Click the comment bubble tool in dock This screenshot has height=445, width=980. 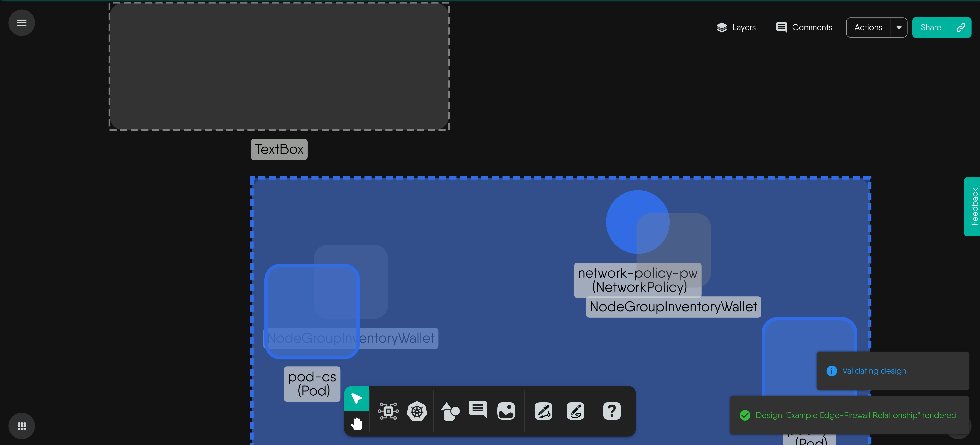point(477,409)
